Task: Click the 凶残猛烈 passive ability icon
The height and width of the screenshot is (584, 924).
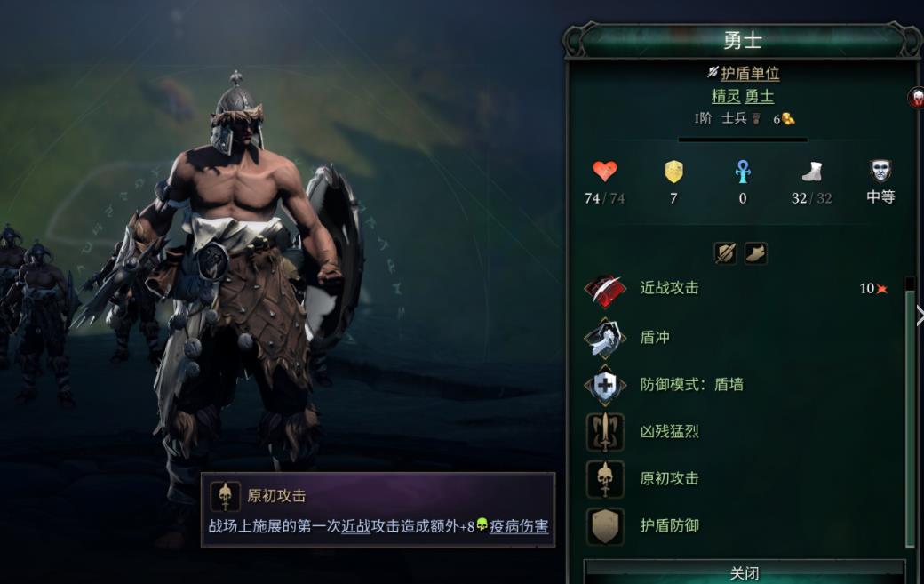Action: (x=605, y=432)
